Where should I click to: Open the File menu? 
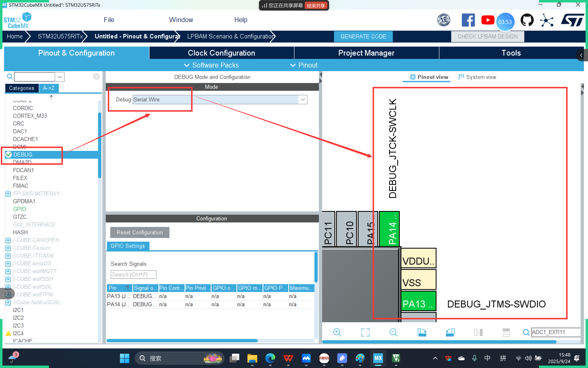coord(109,20)
